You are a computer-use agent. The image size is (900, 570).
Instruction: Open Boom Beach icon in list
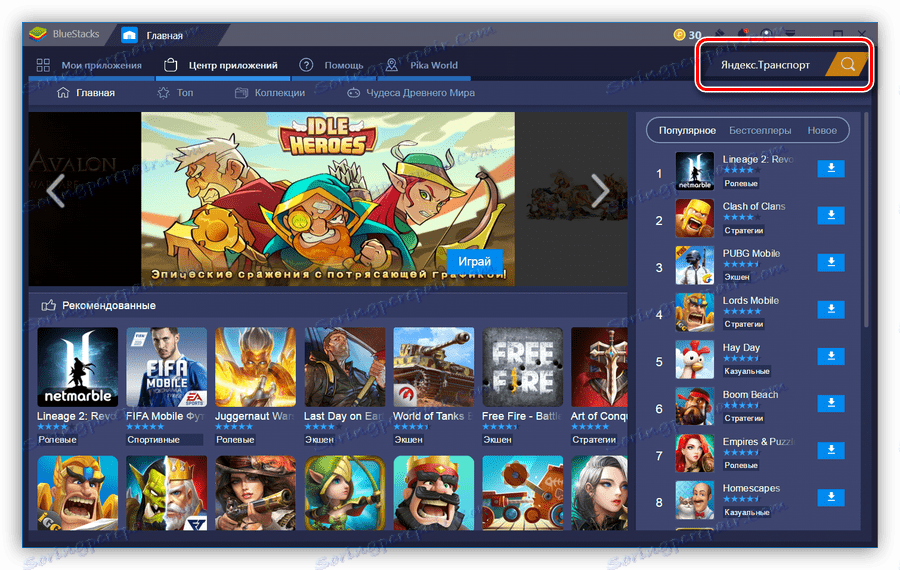click(x=695, y=406)
